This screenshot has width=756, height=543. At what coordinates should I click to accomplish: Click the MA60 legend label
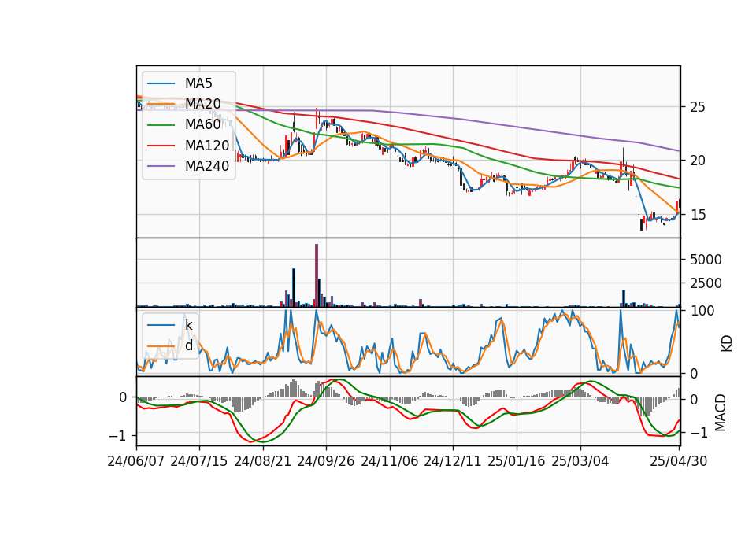pyautogui.click(x=202, y=125)
